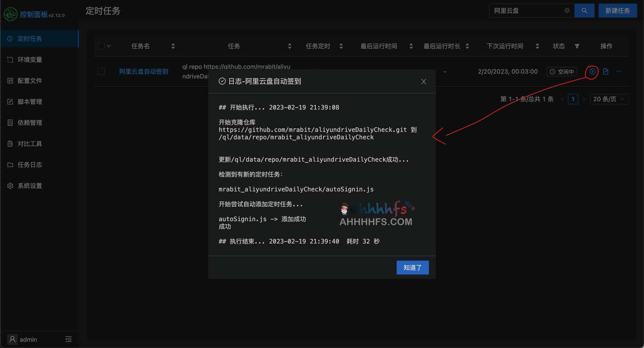Open 系统设置 in the sidebar
Image resolution: width=644 pixels, height=348 pixels.
click(x=29, y=186)
